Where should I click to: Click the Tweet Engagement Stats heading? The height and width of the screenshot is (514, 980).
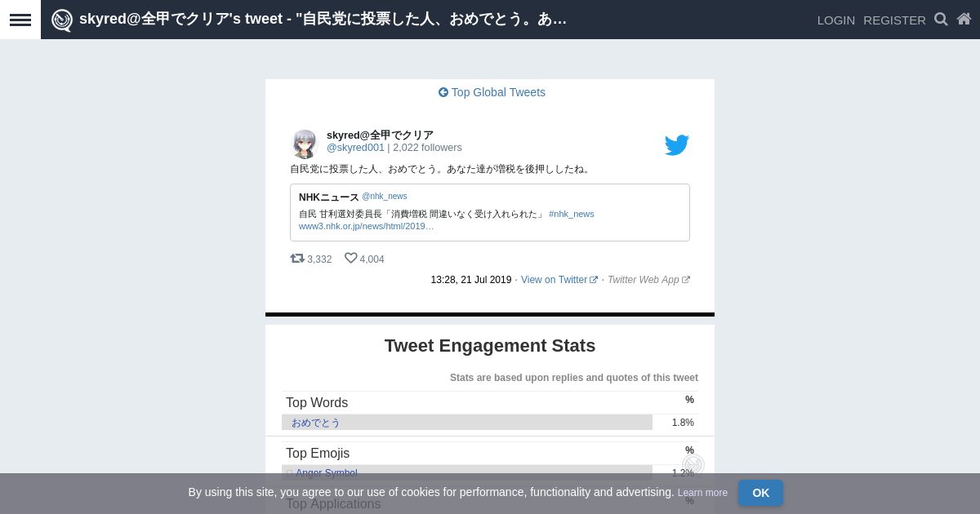[x=490, y=346]
